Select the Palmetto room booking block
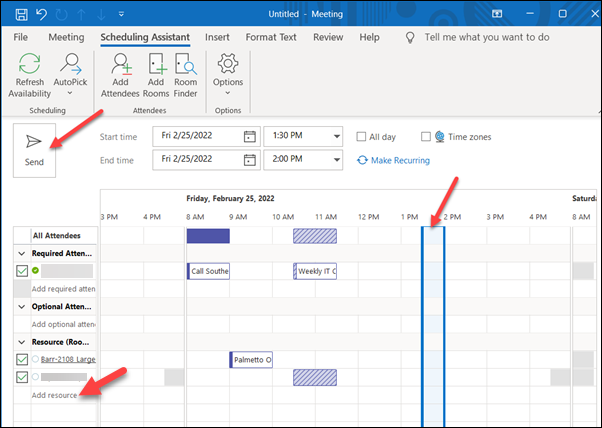602x428 pixels. pyautogui.click(x=251, y=360)
